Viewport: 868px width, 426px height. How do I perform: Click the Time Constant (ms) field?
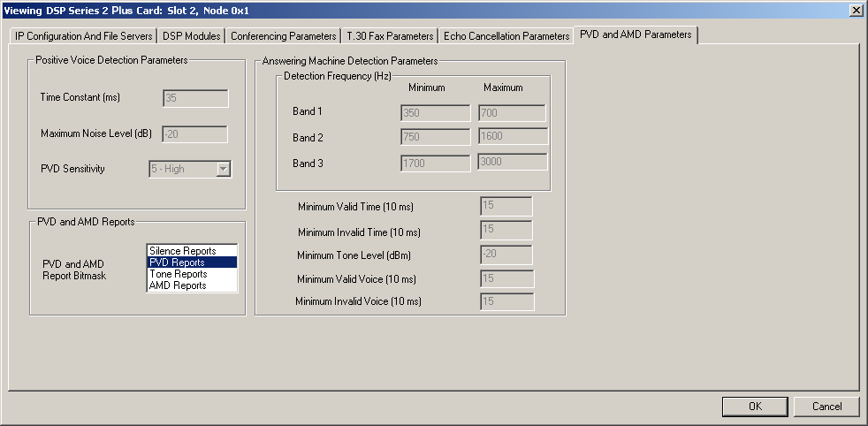click(195, 98)
